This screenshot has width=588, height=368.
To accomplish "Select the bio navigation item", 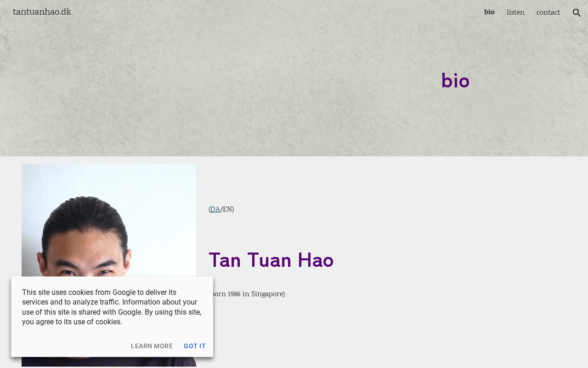I will pyautogui.click(x=489, y=12).
